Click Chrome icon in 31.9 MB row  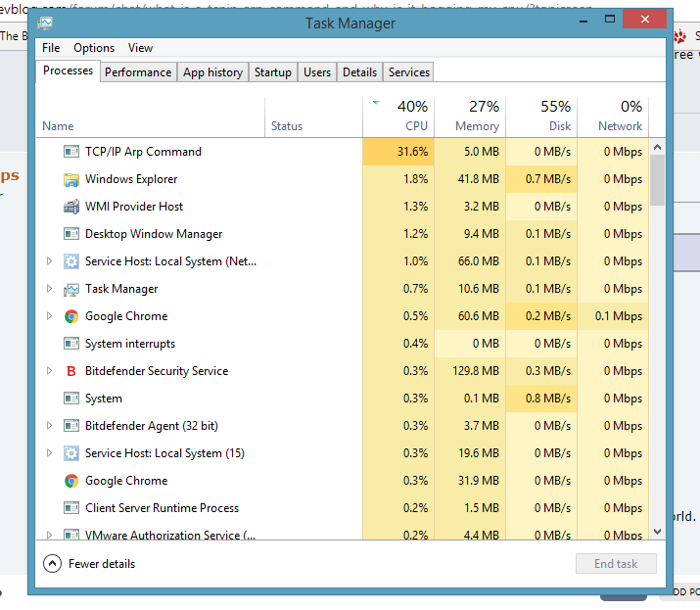click(x=71, y=481)
